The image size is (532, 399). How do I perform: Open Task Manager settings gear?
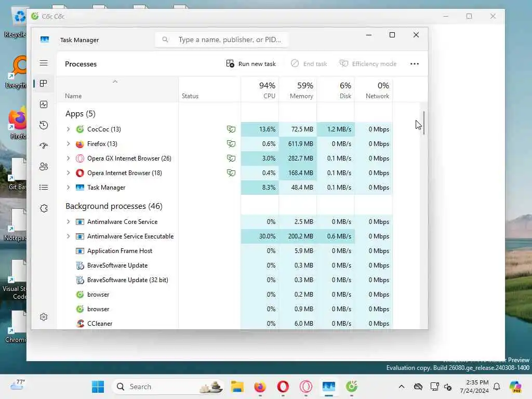pyautogui.click(x=44, y=317)
